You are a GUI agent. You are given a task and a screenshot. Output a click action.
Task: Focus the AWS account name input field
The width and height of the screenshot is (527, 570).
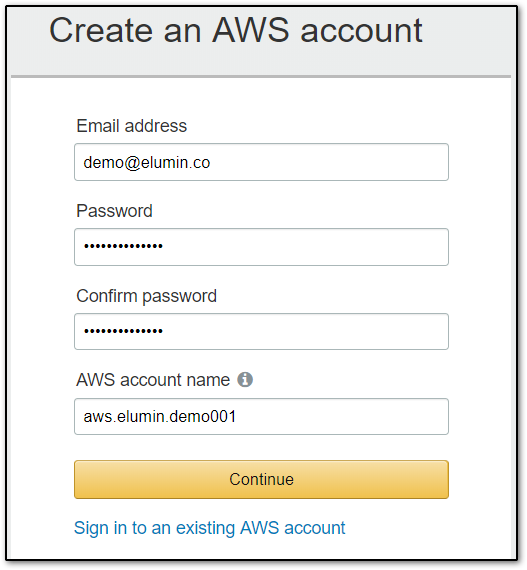[x=261, y=417]
